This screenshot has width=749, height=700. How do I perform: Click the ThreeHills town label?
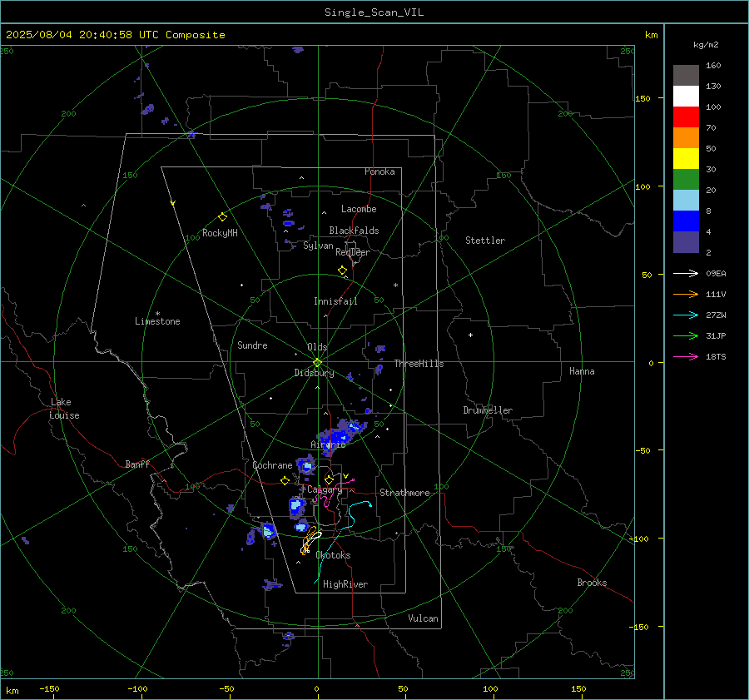[419, 364]
